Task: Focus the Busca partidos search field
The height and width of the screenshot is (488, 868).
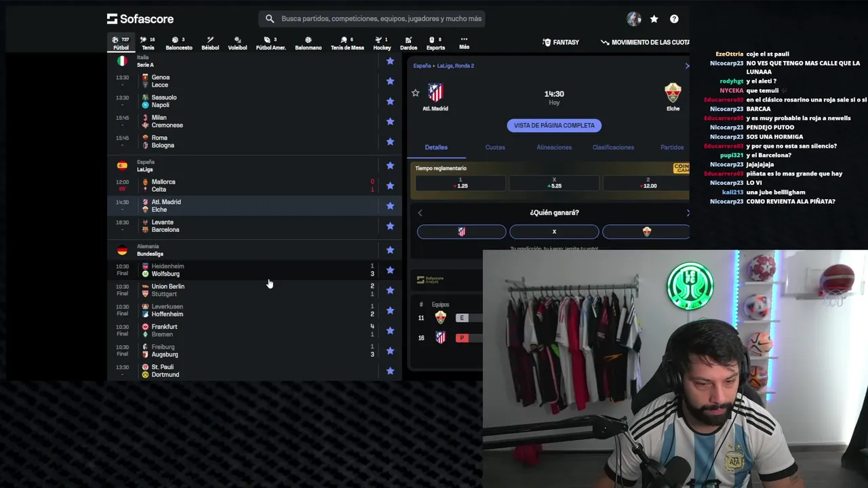Action: click(x=372, y=19)
